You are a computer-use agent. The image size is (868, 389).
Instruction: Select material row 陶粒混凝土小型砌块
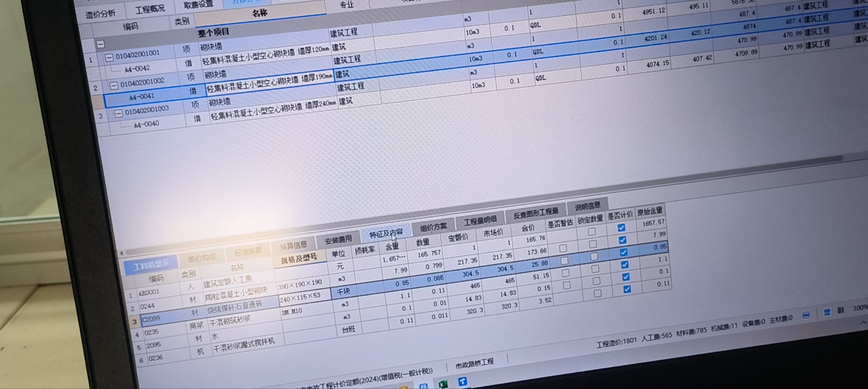[236, 294]
